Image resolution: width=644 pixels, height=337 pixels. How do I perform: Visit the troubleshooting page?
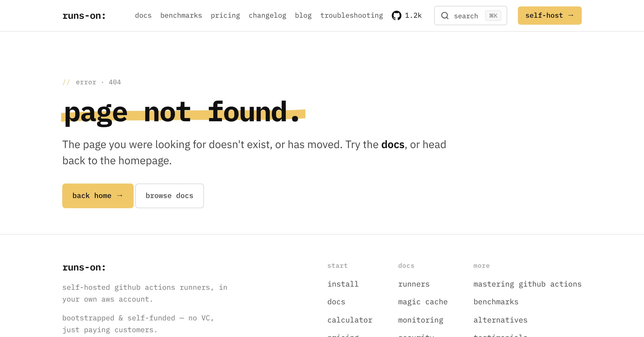tap(352, 16)
